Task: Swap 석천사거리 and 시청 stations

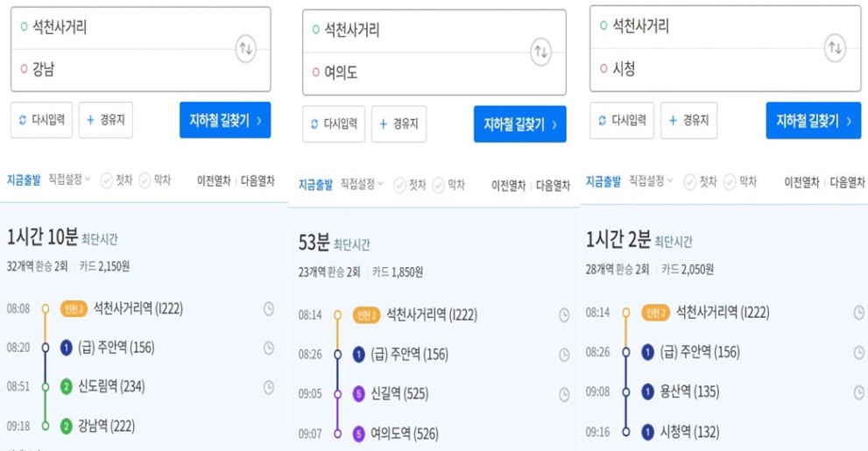Action: 836,48
